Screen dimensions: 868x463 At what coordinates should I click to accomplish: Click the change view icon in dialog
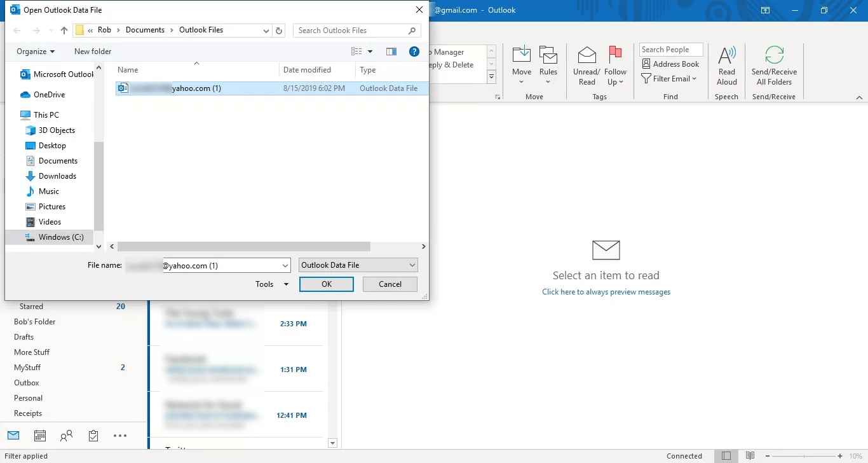356,52
